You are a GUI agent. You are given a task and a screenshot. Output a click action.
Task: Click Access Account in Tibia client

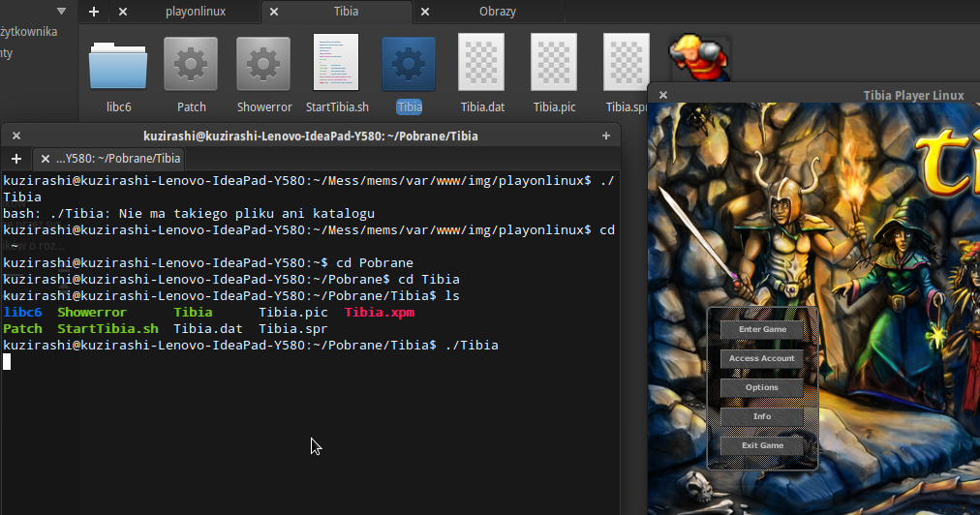(762, 359)
